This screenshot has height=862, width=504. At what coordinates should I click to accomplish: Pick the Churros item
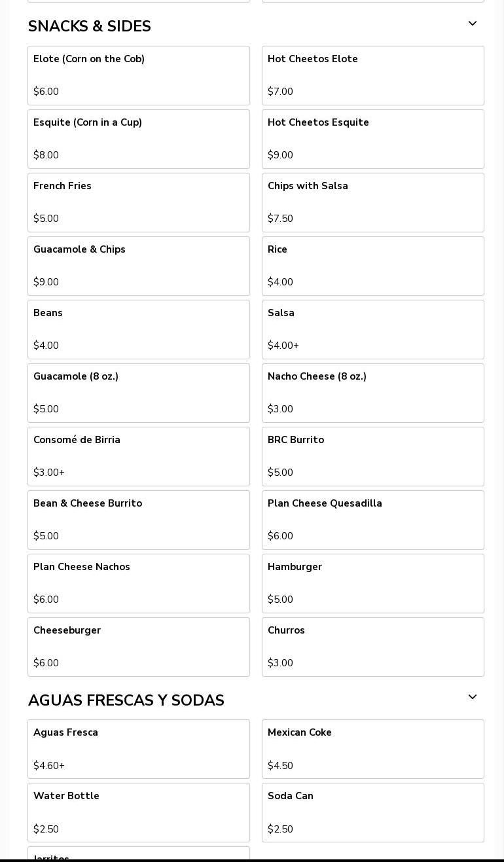coord(373,647)
